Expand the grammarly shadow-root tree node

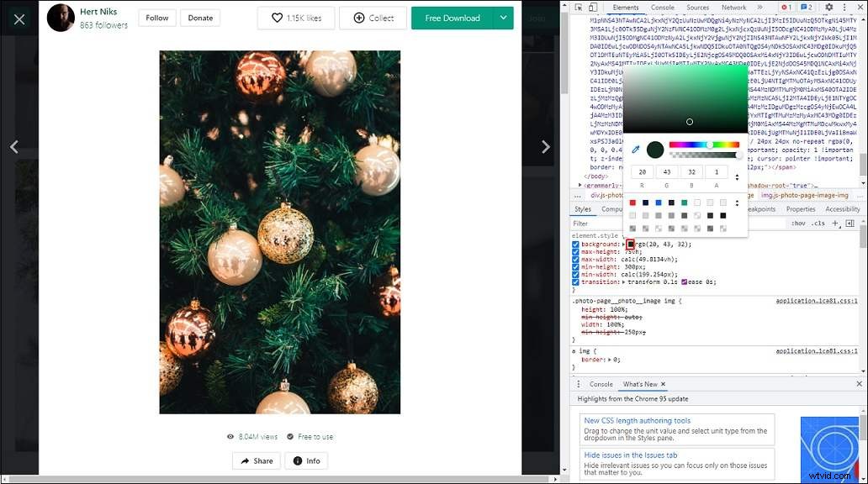coord(578,184)
